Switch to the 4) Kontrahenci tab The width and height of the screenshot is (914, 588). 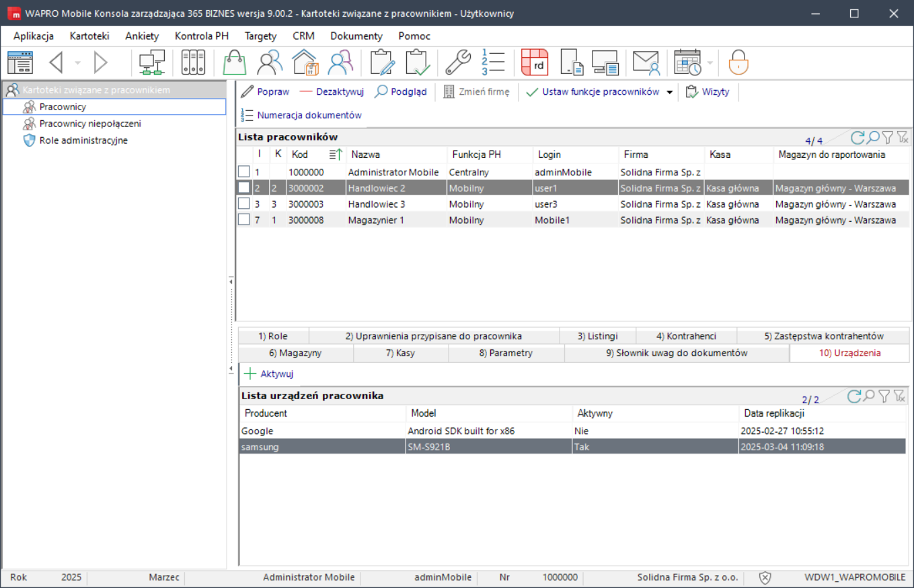[687, 336]
